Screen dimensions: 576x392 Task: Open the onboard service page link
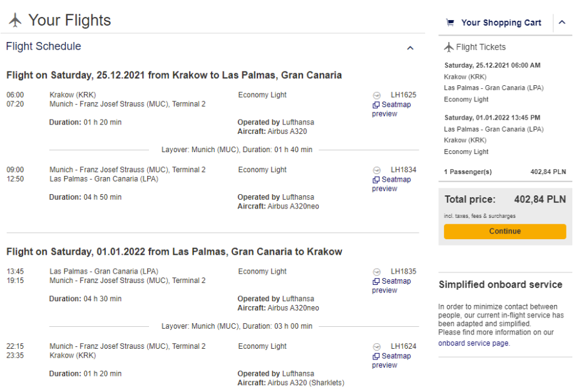473,343
